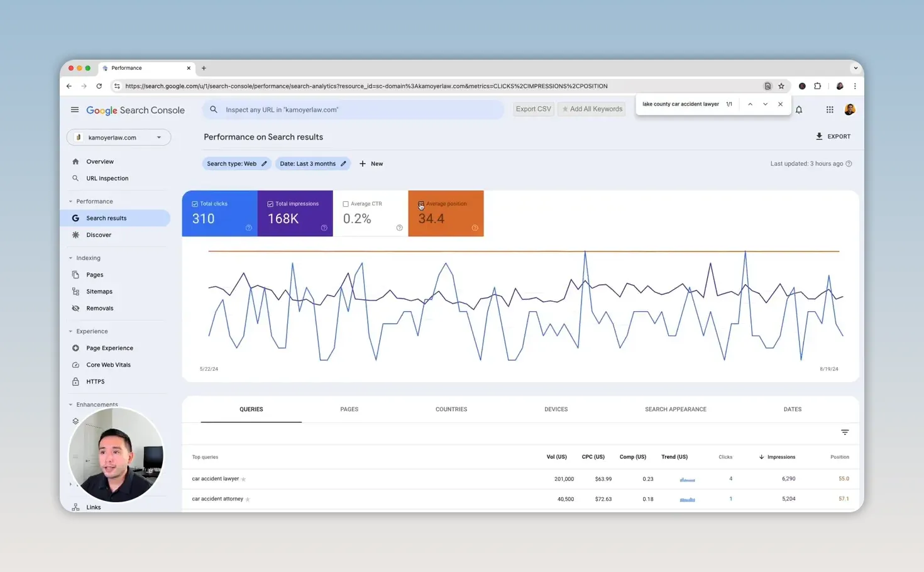Collapse the Experience sidebar section
The image size is (924, 572).
tap(70, 331)
